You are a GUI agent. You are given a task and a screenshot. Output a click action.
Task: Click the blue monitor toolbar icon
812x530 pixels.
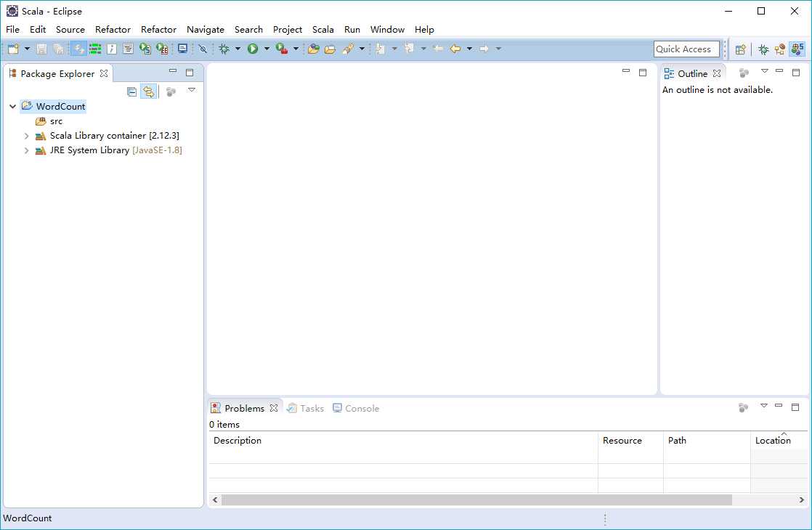point(183,49)
